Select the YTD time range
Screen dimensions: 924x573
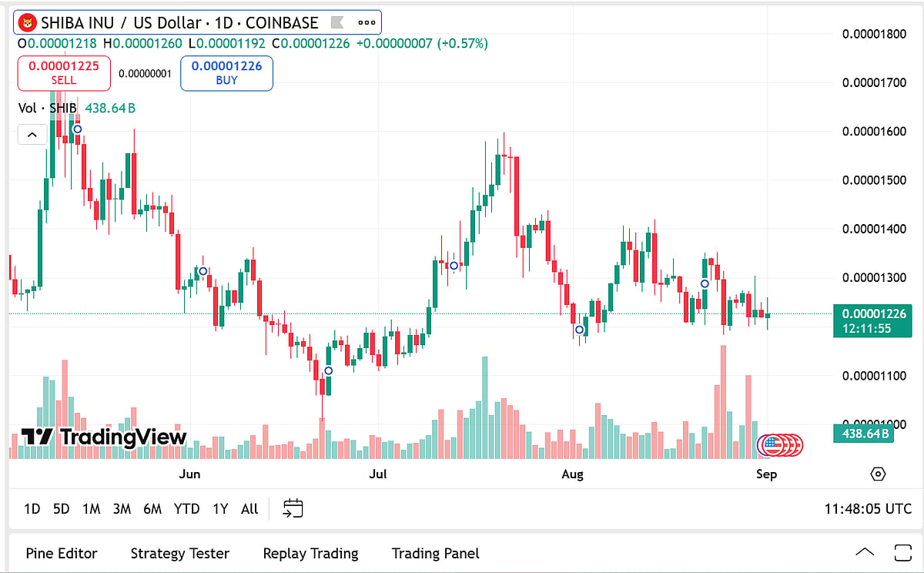tap(186, 508)
